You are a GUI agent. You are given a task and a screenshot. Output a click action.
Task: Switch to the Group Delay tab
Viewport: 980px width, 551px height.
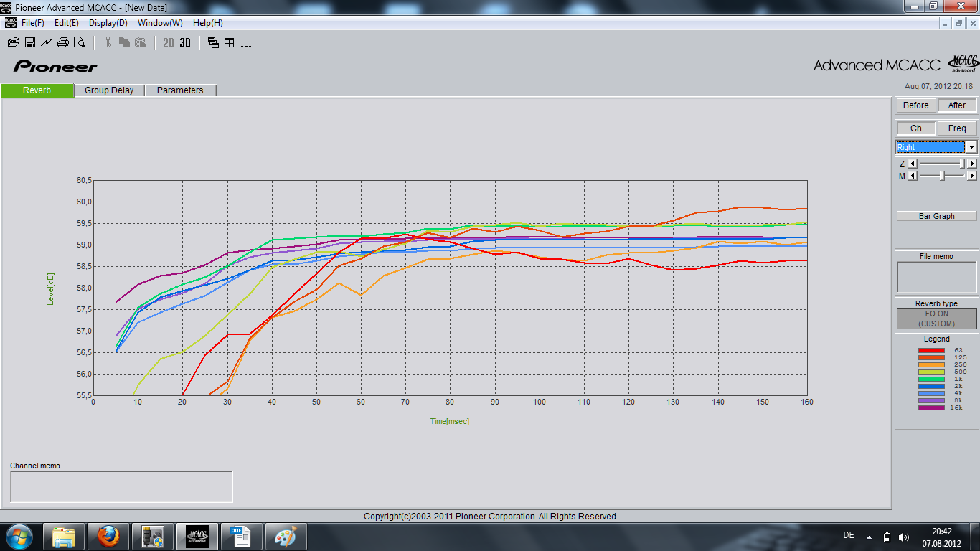click(109, 90)
